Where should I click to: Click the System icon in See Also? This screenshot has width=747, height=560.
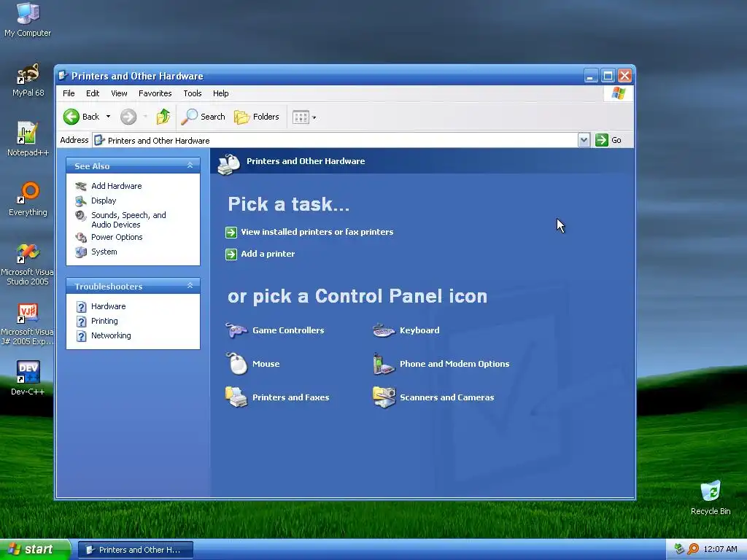point(81,252)
